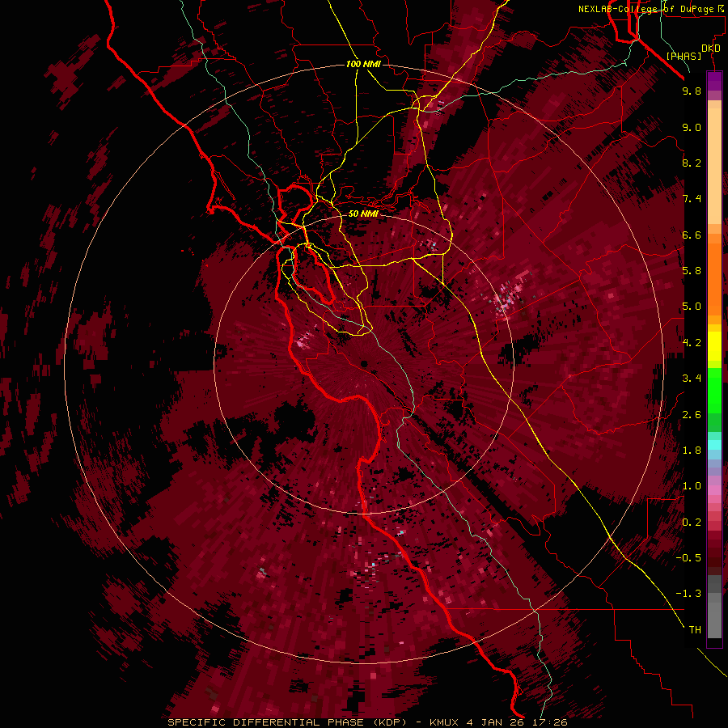Image resolution: width=728 pixels, height=728 pixels.
Task: Click the "9.0" value on the color scale
Action: pos(692,127)
